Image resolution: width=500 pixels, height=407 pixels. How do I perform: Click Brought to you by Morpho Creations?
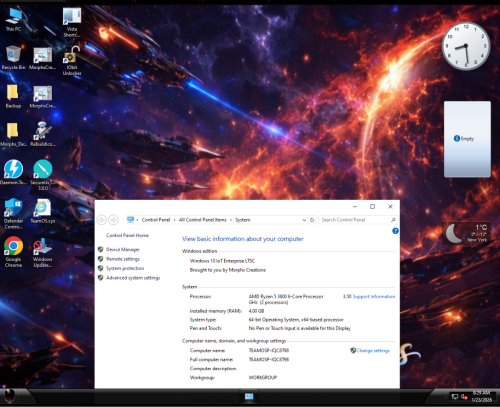tap(228, 270)
